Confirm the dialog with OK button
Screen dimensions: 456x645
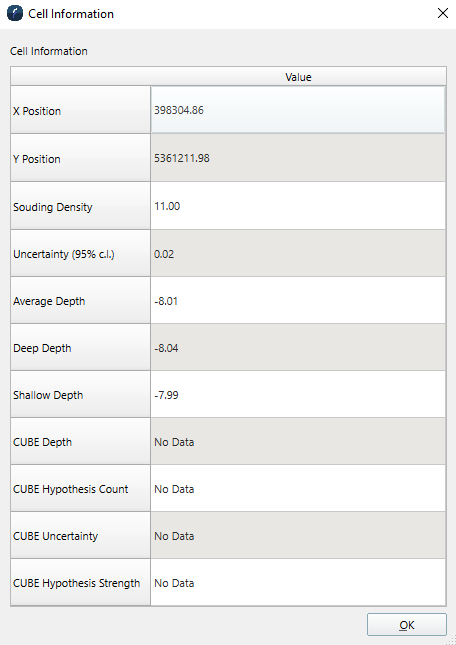(407, 625)
